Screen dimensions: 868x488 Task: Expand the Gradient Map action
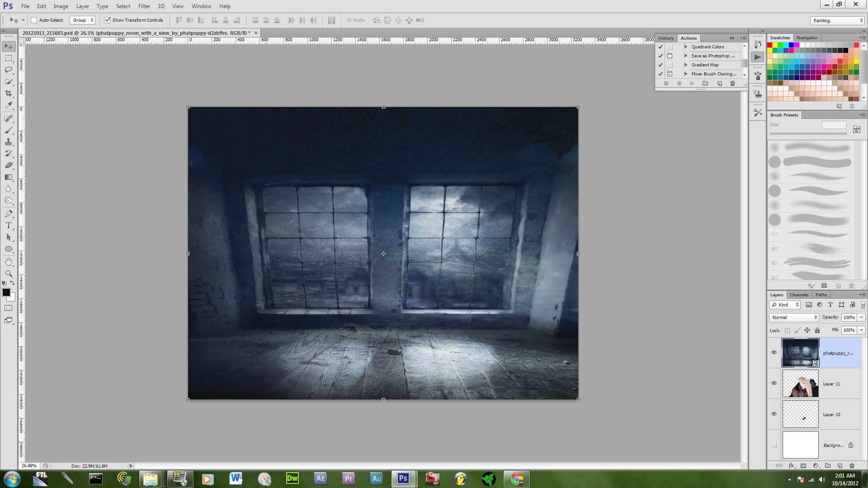(686, 65)
